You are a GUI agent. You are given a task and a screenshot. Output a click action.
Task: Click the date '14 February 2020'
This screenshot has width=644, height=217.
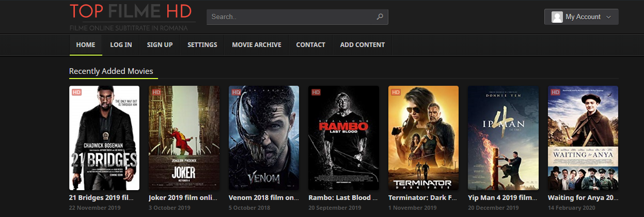pyautogui.click(x=572, y=208)
